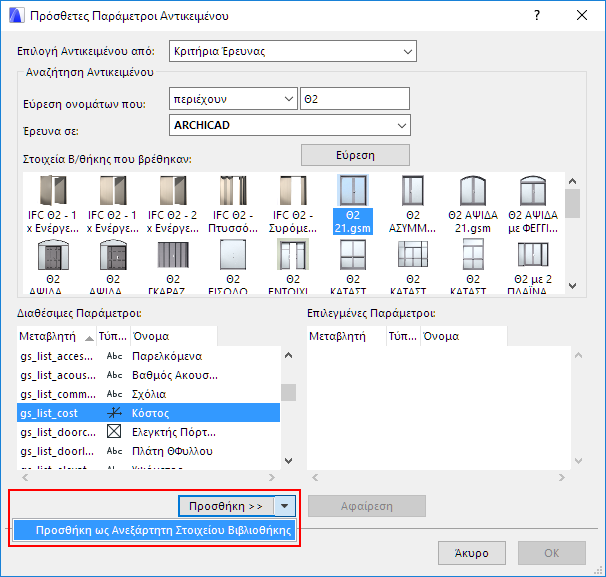The image size is (606, 577).
Task: Click the Άκυρο cancel button
Action: pyautogui.click(x=472, y=553)
